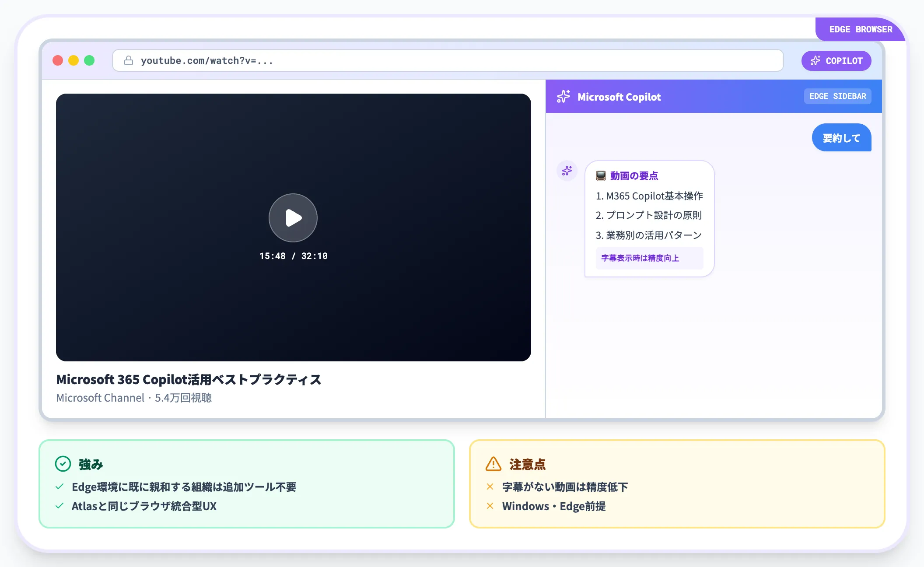
Task: Click the text 字幕がない動画は精度低下
Action: coord(565,487)
